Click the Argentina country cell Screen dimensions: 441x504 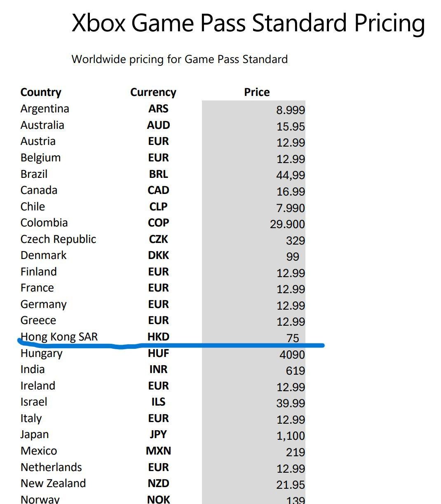[45, 109]
